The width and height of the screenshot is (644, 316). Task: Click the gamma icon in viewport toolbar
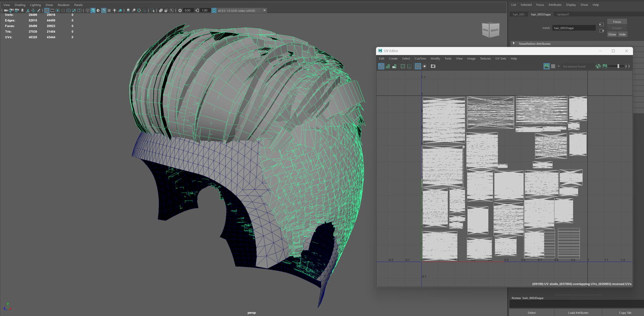coord(197,10)
